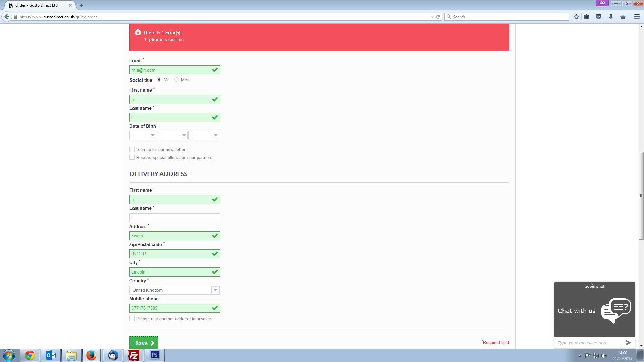
Task: Send chat message with arrow icon
Action: click(x=628, y=342)
